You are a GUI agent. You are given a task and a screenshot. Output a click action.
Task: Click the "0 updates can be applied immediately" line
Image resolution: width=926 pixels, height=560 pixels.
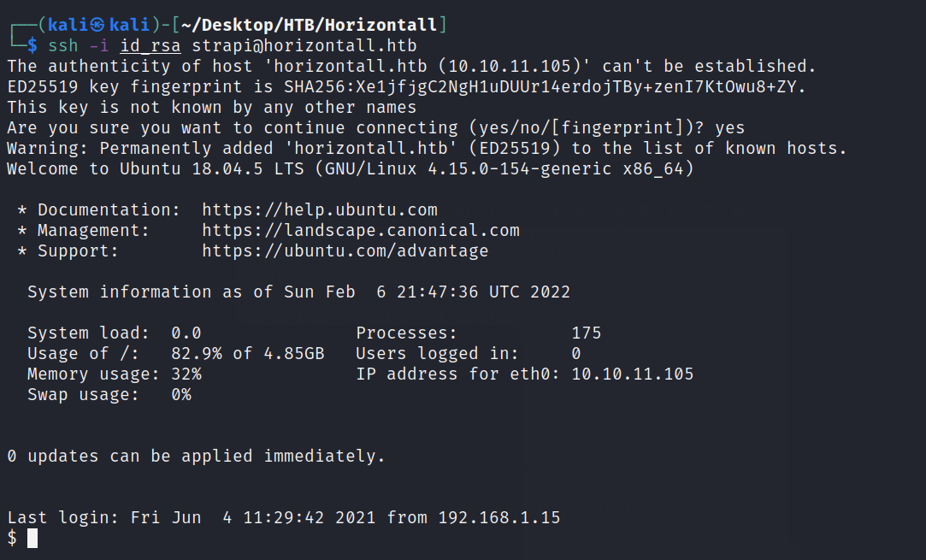[196, 457]
